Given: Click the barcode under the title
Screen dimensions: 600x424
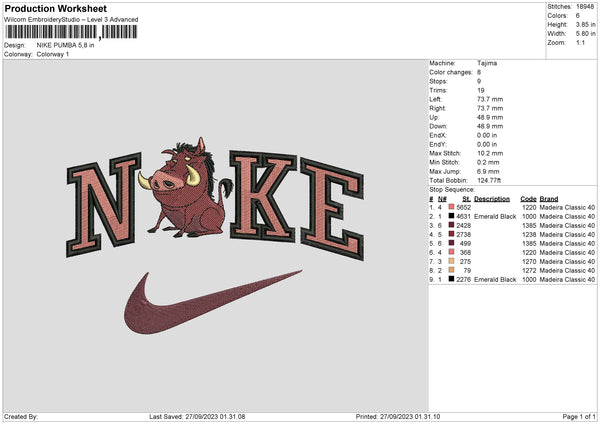Looking at the screenshot, I should click(x=71, y=32).
